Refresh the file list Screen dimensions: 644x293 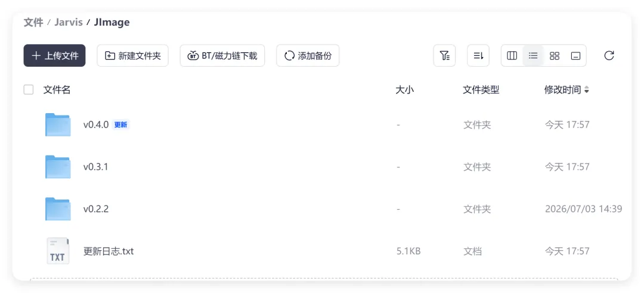click(609, 55)
